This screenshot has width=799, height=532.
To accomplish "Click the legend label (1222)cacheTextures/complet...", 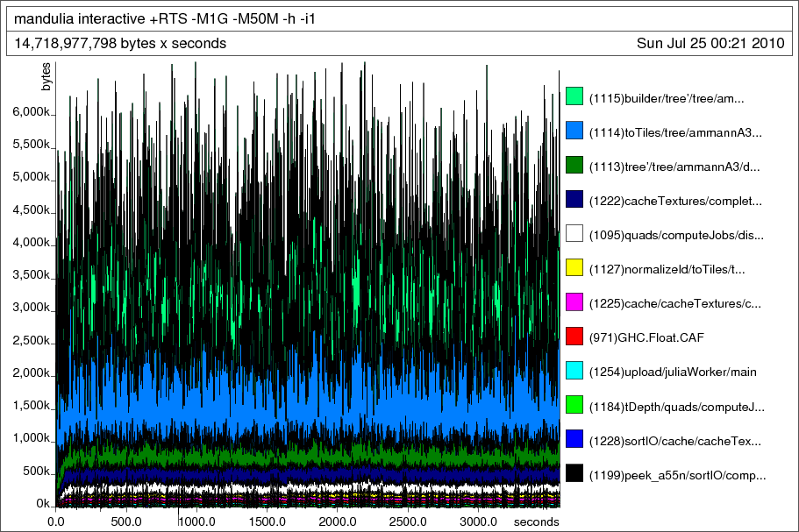I will coord(675,201).
